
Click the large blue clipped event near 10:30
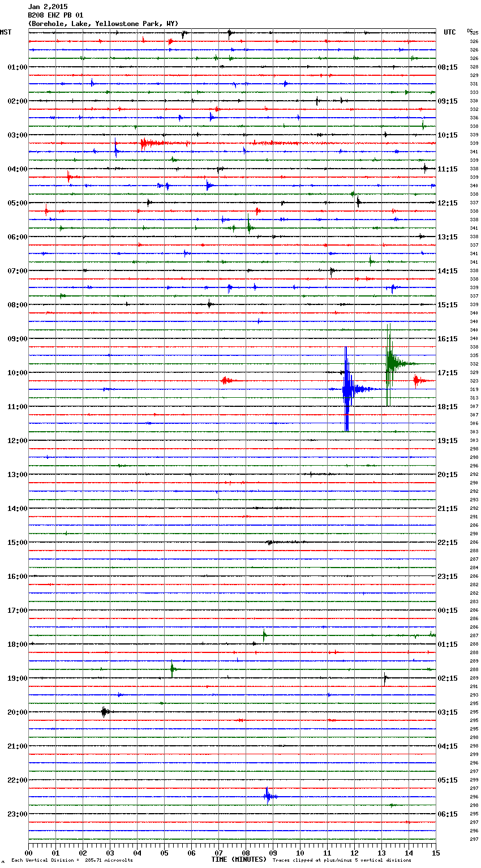point(347,389)
